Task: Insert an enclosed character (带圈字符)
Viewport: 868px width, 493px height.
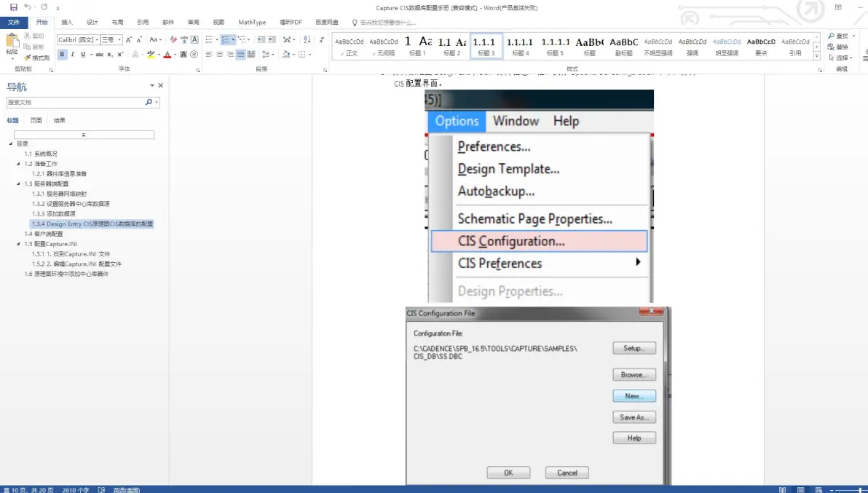Action: (194, 54)
